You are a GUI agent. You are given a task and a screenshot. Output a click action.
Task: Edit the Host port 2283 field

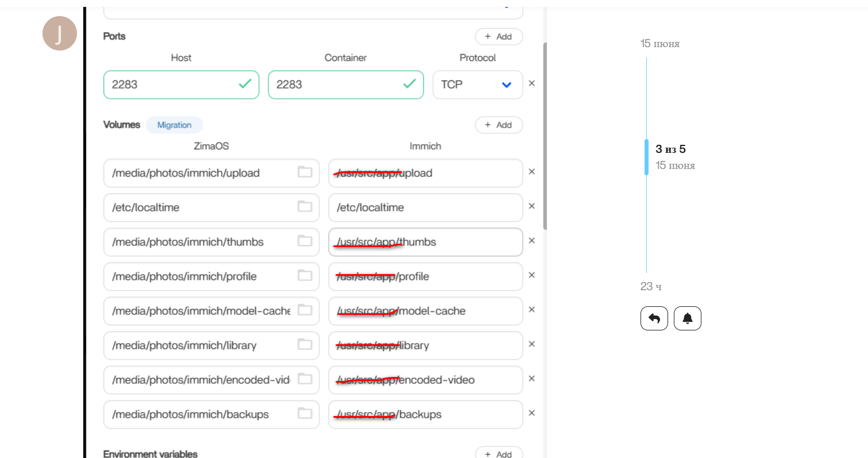click(182, 84)
